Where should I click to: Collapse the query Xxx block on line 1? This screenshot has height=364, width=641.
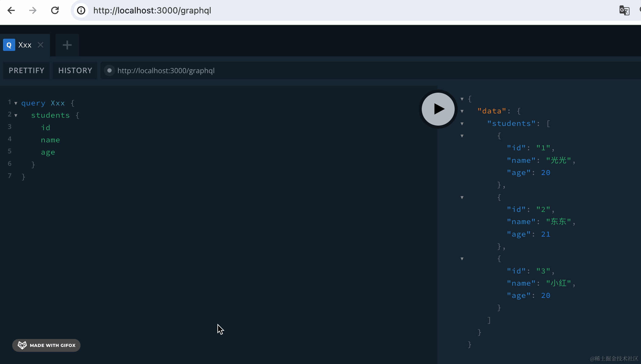click(16, 103)
